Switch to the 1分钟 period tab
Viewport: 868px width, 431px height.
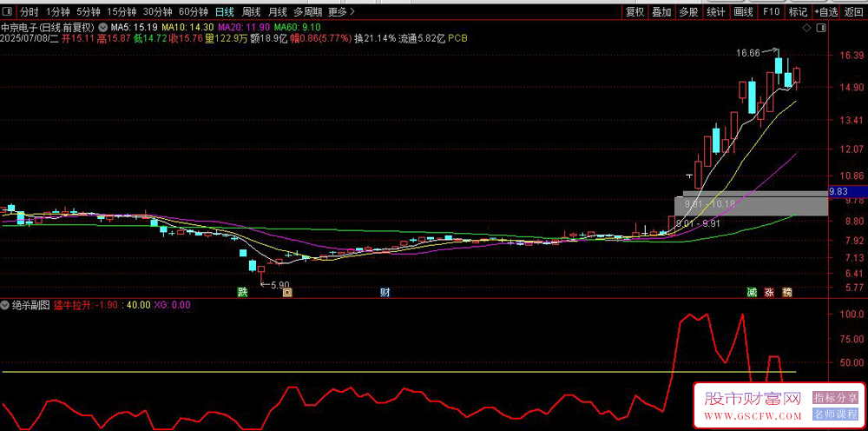point(57,11)
